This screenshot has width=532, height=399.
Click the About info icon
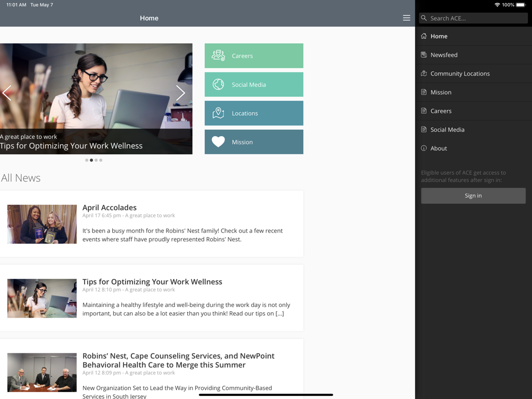point(424,148)
